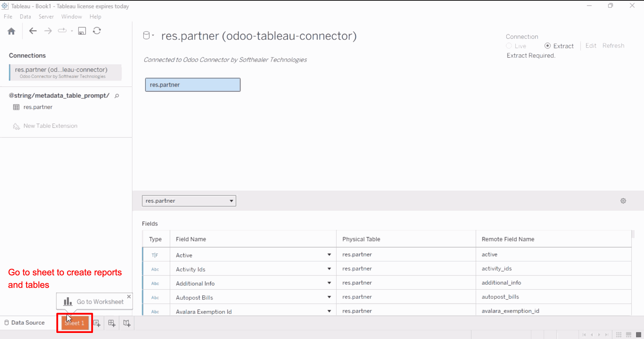
Task: Close the Go to Worksheet tooltip
Action: point(129,296)
